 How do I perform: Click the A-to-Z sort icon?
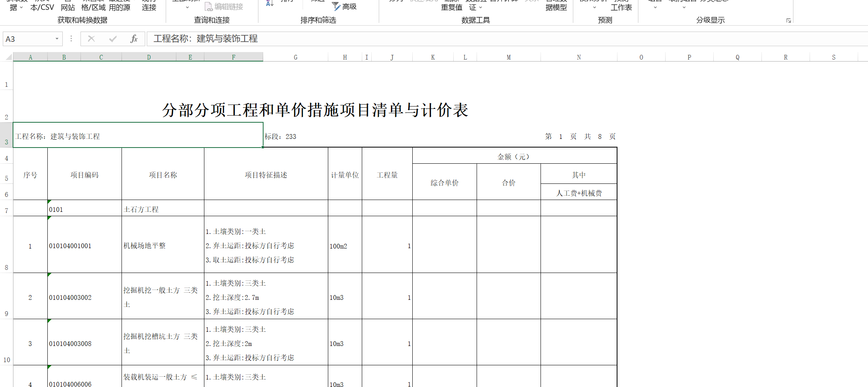[x=270, y=4]
